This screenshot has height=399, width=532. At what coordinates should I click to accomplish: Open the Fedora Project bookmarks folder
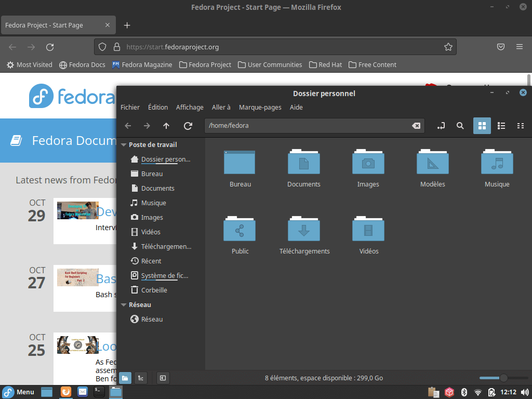click(205, 65)
